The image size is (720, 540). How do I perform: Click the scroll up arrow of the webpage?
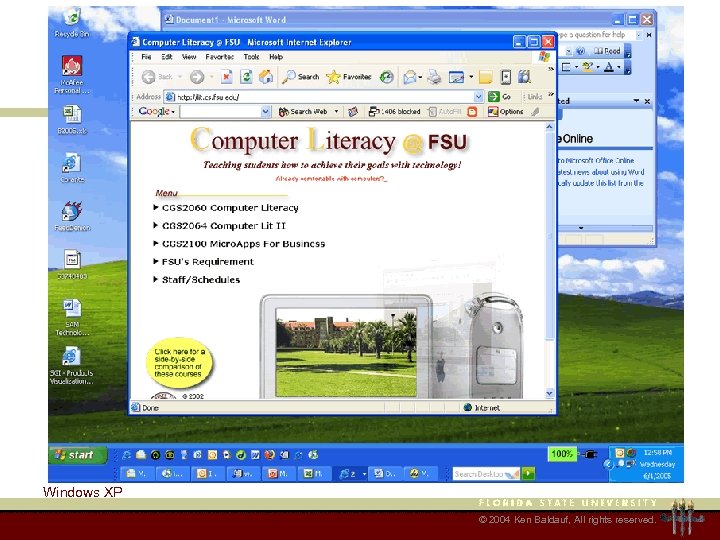549,127
